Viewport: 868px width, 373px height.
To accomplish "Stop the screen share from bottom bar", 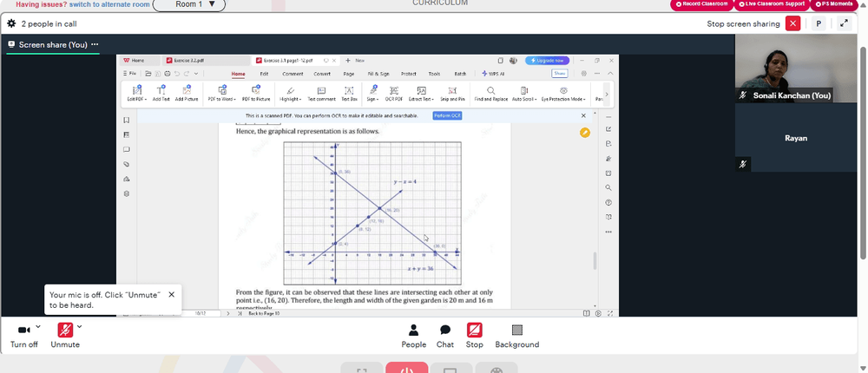I will (474, 337).
